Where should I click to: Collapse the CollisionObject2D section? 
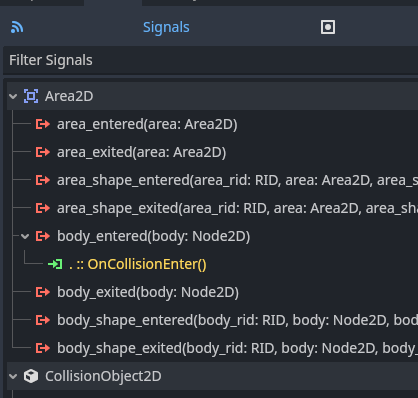tap(13, 376)
